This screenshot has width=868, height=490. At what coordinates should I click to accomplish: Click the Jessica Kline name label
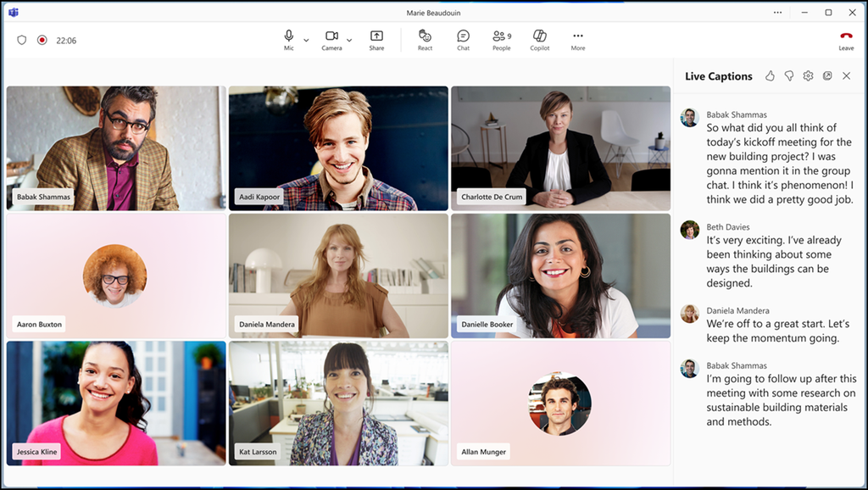(36, 451)
